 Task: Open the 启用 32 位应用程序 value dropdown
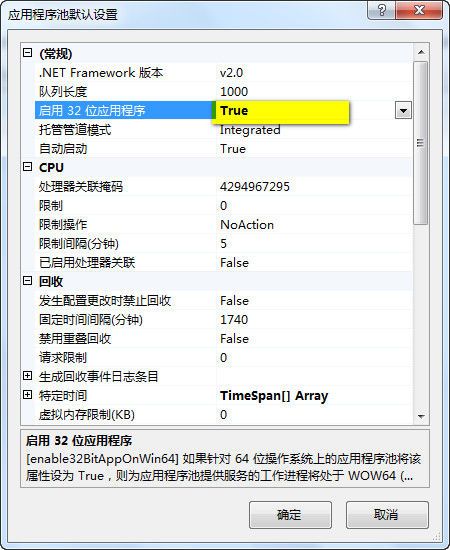(403, 111)
